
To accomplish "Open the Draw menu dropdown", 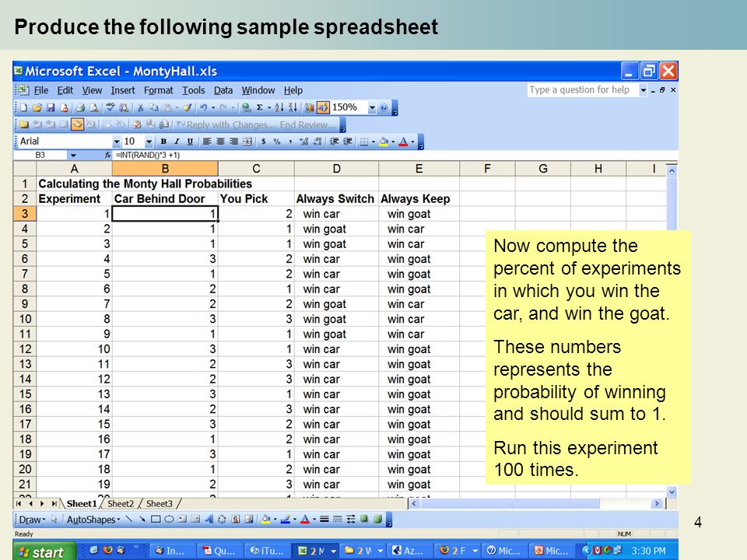I will click(x=32, y=520).
